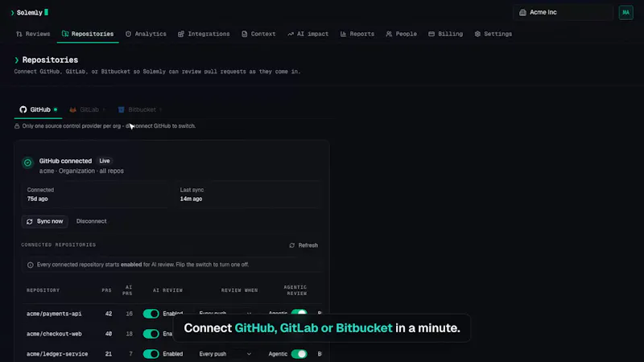
Task: Click the acme/ledger-service repository name
Action: 56,354
